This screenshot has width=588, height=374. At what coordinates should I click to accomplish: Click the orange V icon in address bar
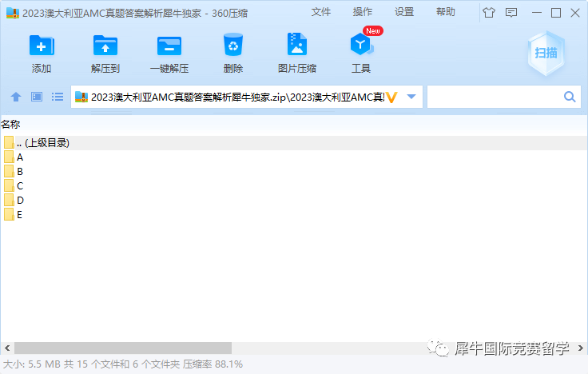point(391,97)
